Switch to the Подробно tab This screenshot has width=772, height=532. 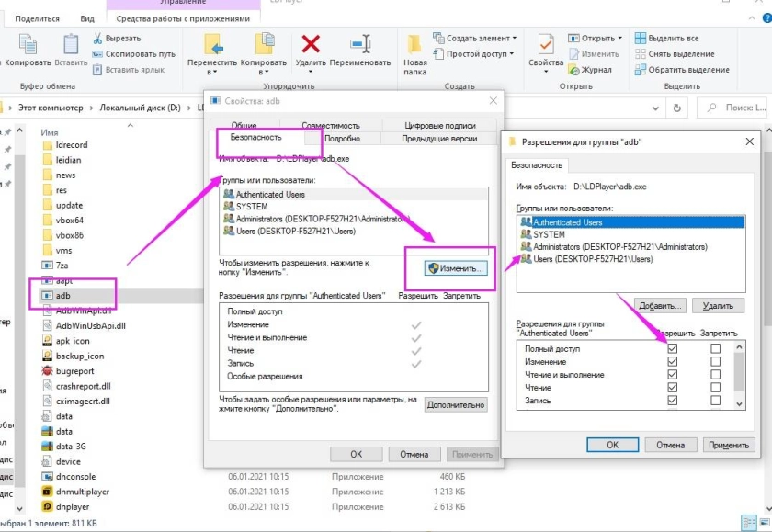pyautogui.click(x=342, y=139)
